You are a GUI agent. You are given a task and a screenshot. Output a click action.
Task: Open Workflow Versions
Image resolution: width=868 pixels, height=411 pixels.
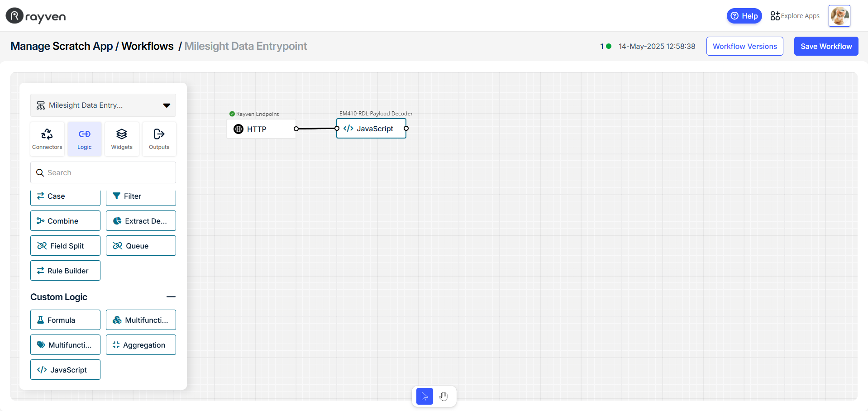tap(745, 46)
